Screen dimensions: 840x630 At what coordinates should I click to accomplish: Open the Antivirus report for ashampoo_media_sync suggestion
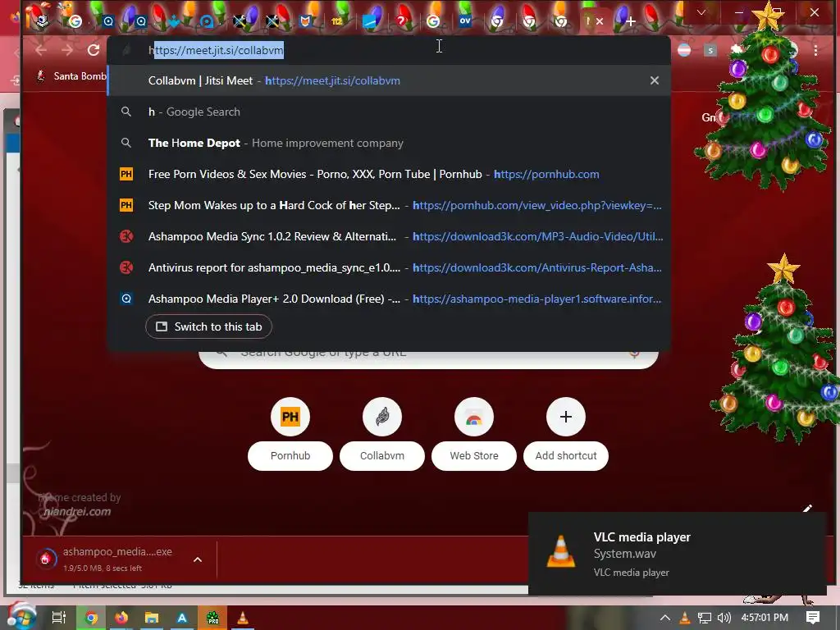389,267
